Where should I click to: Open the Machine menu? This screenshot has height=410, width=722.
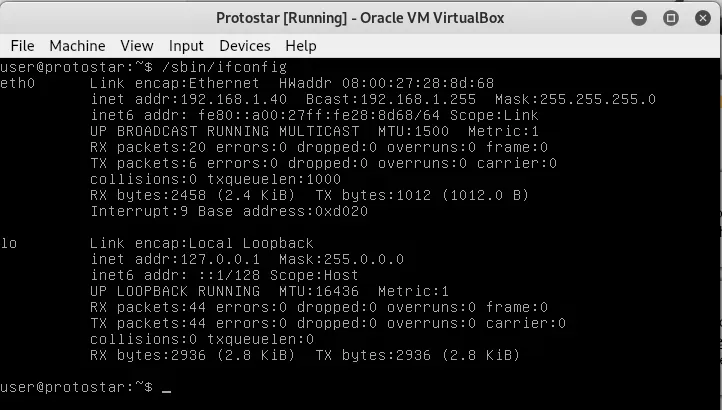[x=77, y=46]
